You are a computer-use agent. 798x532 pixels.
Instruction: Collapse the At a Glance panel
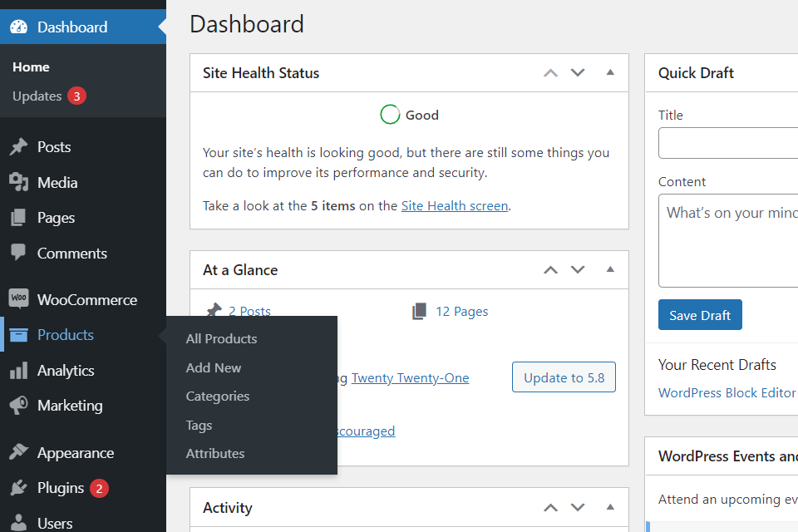coord(610,269)
